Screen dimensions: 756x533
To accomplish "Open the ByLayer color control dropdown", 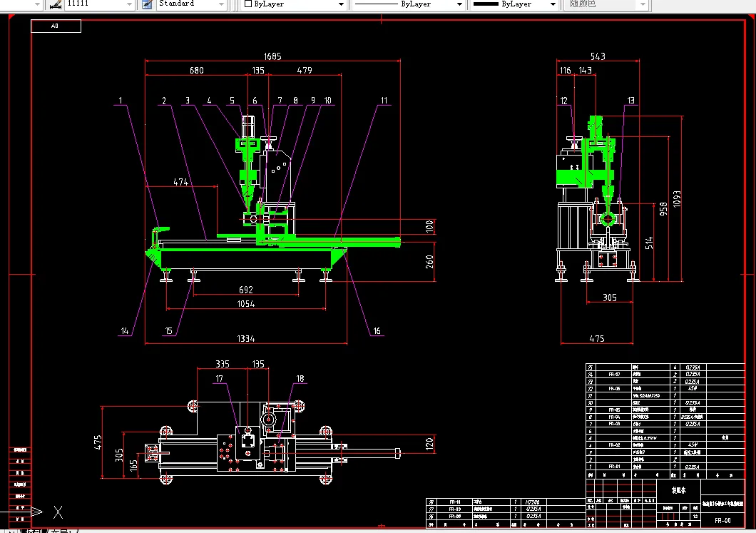I will pos(341,4).
